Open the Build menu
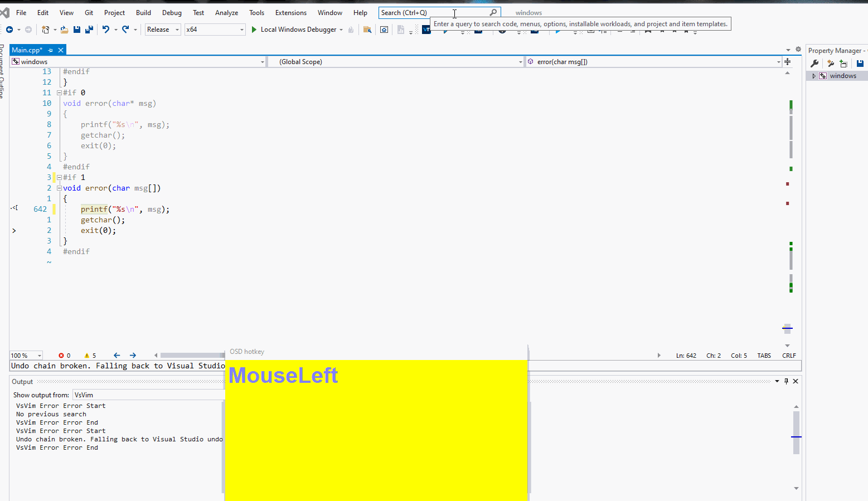868x501 pixels. tap(143, 12)
